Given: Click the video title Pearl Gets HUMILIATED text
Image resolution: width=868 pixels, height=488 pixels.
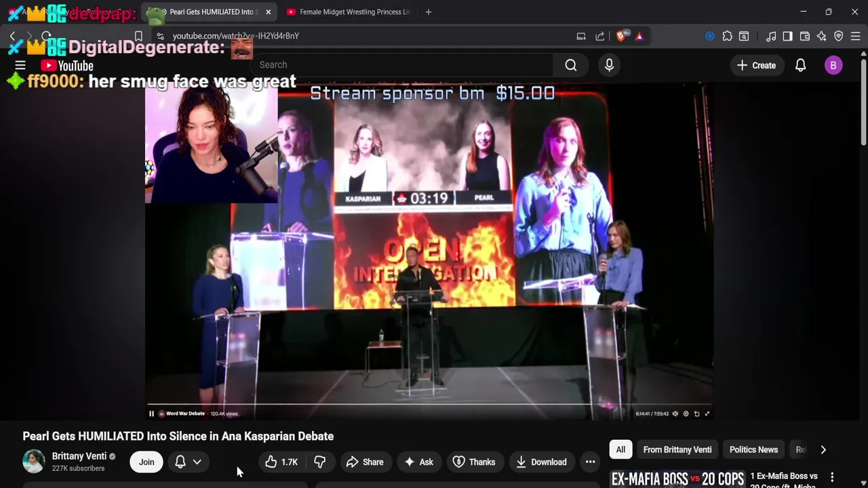Looking at the screenshot, I should [x=178, y=436].
